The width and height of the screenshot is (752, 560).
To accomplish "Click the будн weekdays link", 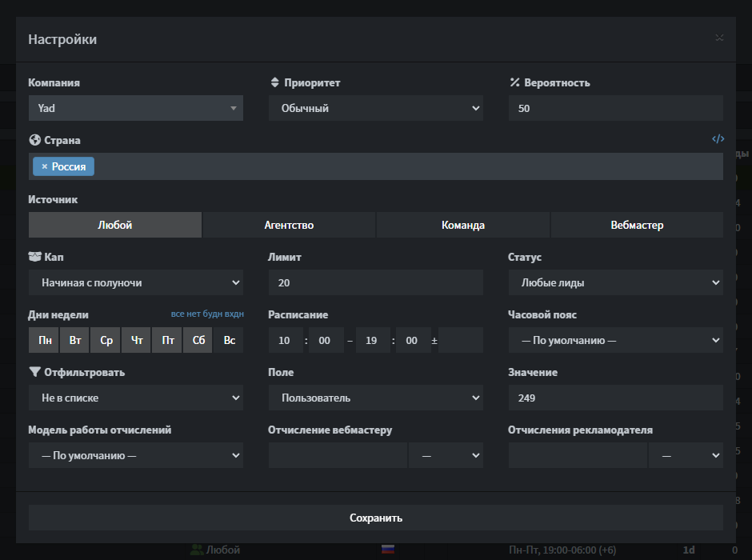I will coord(212,314).
